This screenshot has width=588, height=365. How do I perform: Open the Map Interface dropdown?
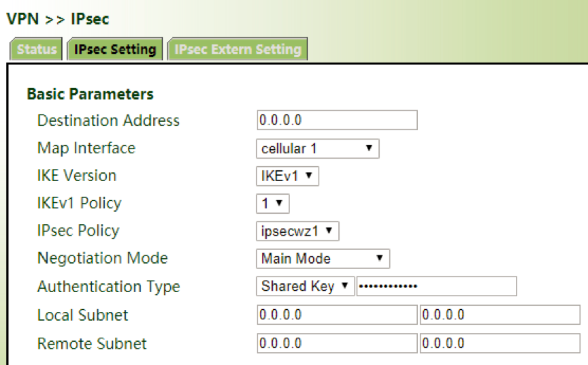(317, 148)
